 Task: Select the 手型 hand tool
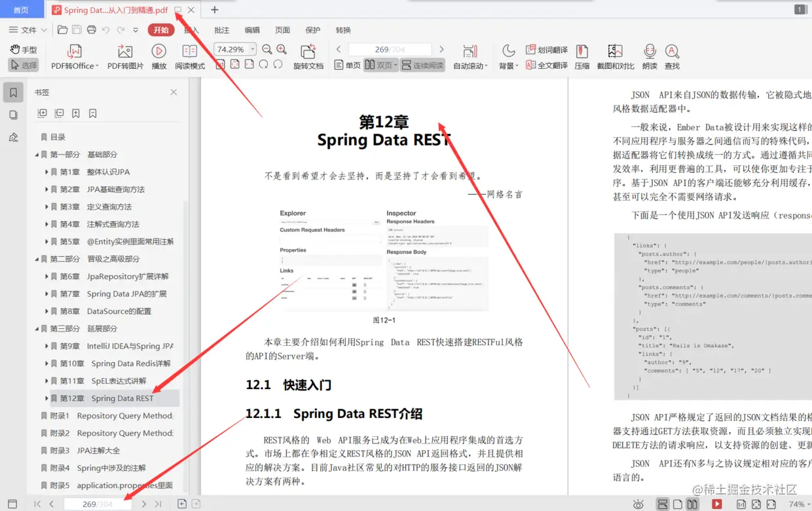(24, 50)
